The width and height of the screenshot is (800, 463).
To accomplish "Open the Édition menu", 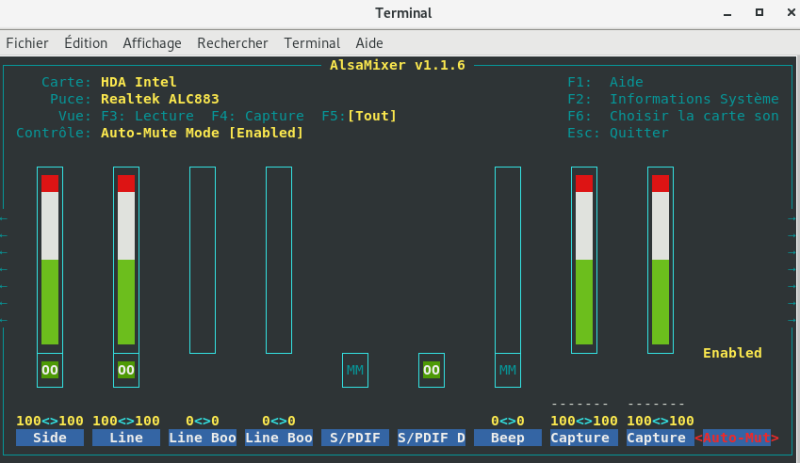I will (86, 43).
